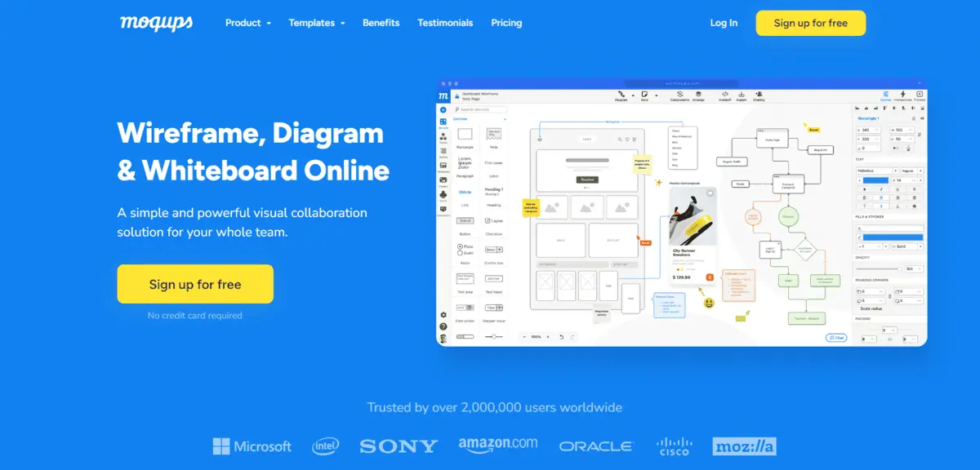980x470 pixels.
Task: Expand the Templates menu in the header
Action: point(317,23)
